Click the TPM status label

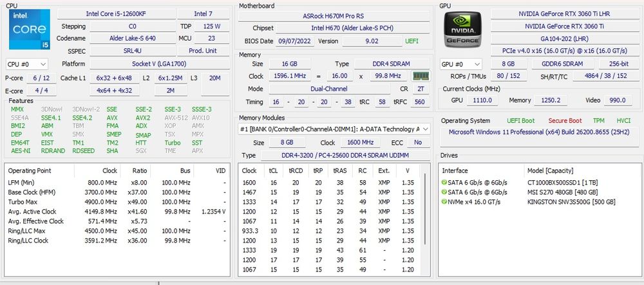click(x=598, y=120)
